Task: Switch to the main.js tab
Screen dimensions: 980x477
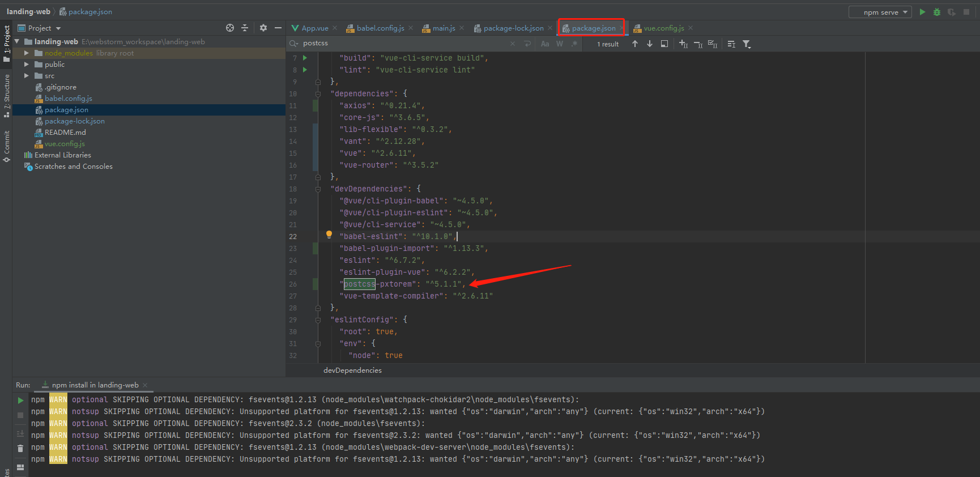Action: [x=444, y=28]
